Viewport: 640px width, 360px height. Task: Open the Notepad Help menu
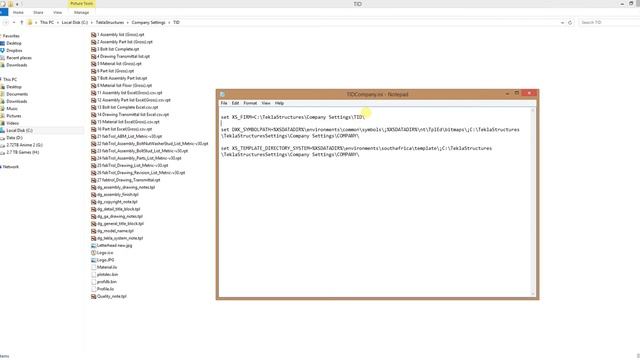[279, 103]
